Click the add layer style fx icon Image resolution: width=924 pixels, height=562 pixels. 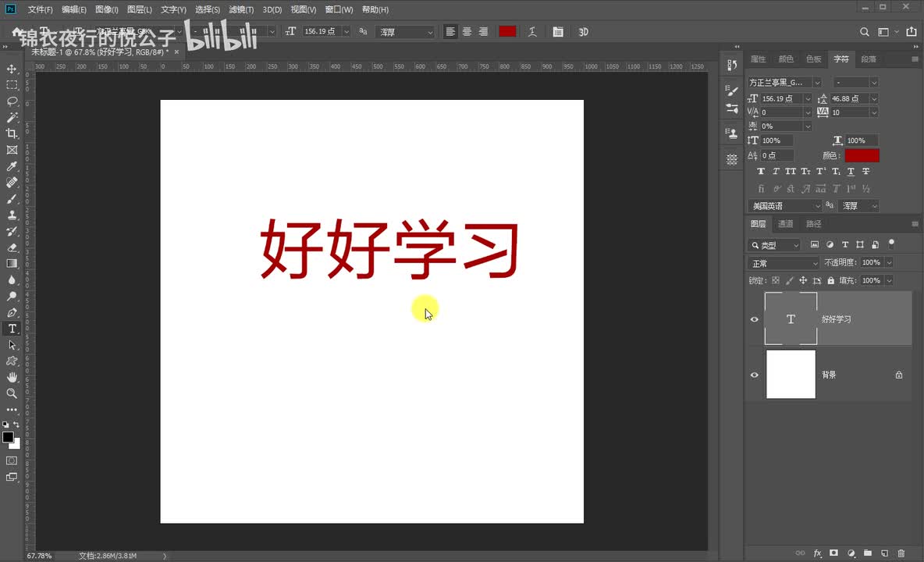(x=817, y=553)
